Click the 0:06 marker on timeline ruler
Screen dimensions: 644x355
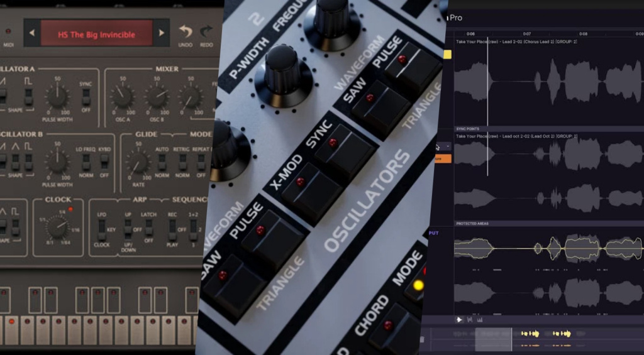470,34
